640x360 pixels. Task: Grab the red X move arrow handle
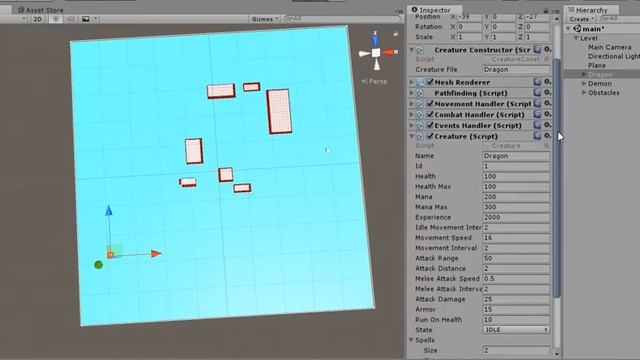[x=156, y=253]
